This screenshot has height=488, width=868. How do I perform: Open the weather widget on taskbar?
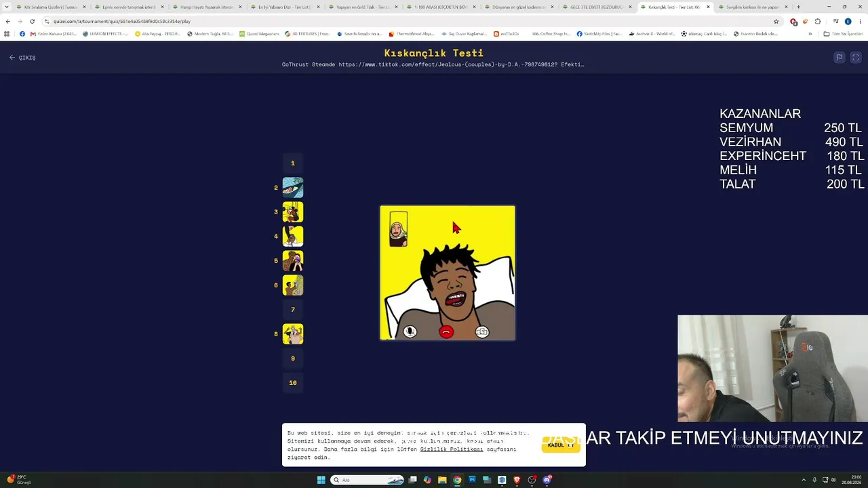tap(19, 480)
